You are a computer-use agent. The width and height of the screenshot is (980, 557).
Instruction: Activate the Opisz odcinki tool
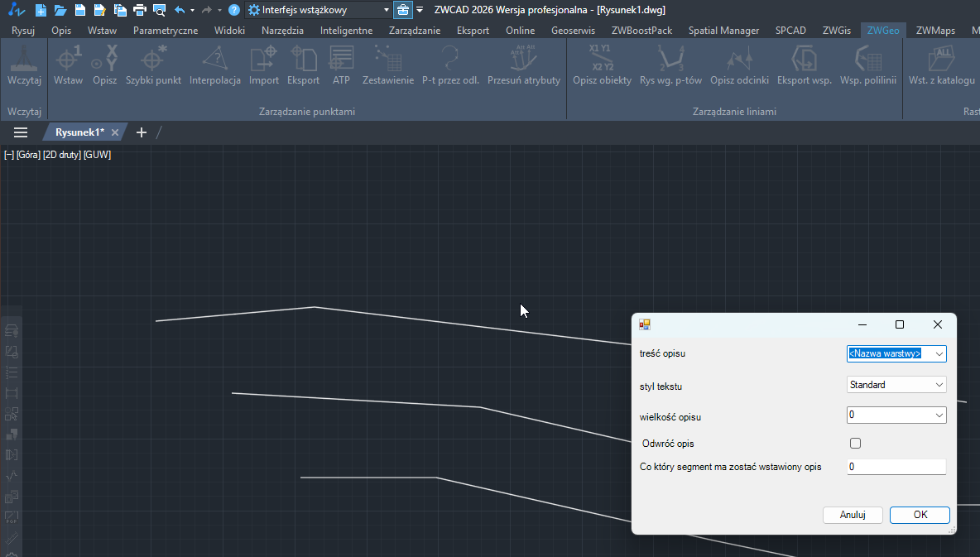(739, 65)
